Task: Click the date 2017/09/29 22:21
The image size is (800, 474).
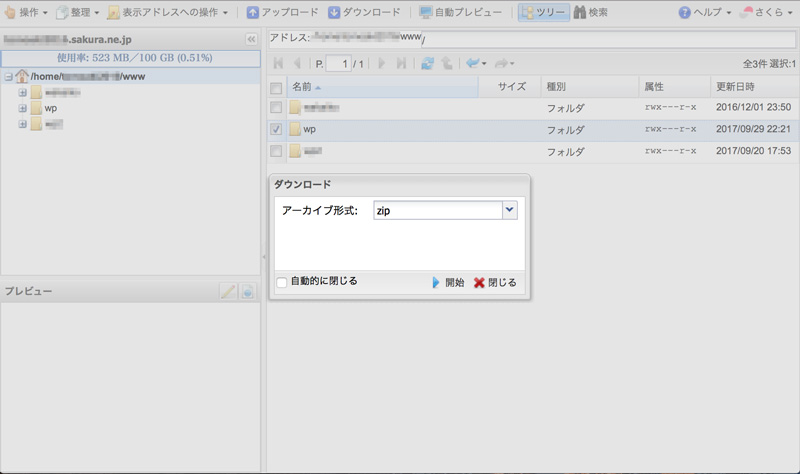Action: 753,129
